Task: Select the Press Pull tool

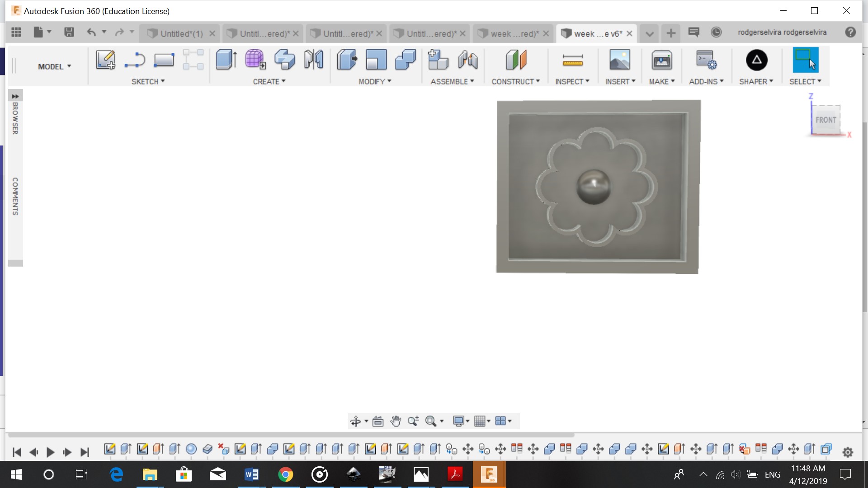Action: 347,60
